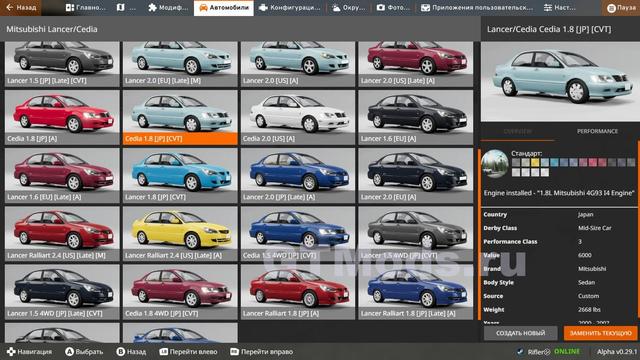This screenshot has height=360, width=640.
Task: Pick the first white swatch in second row
Action: (x=516, y=173)
